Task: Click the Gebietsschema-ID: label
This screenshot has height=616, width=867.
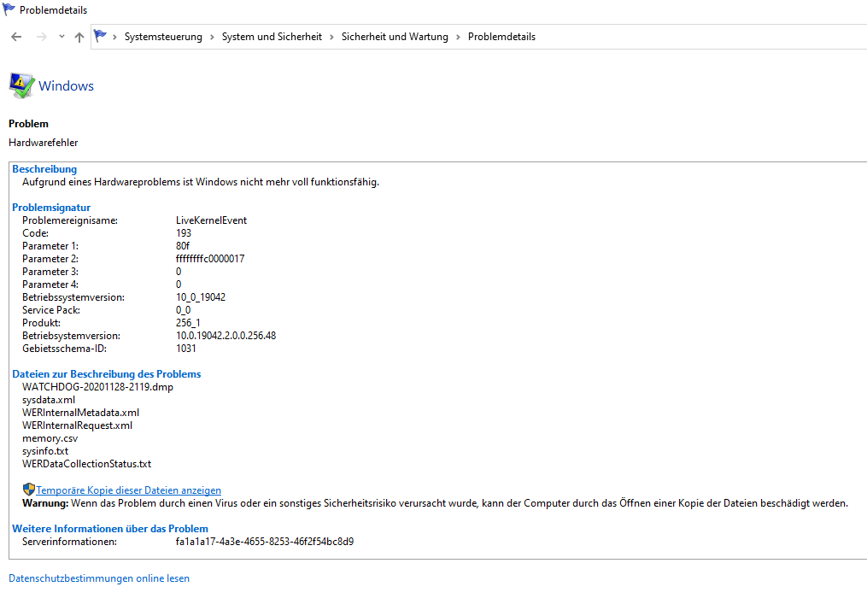Action: (x=64, y=349)
